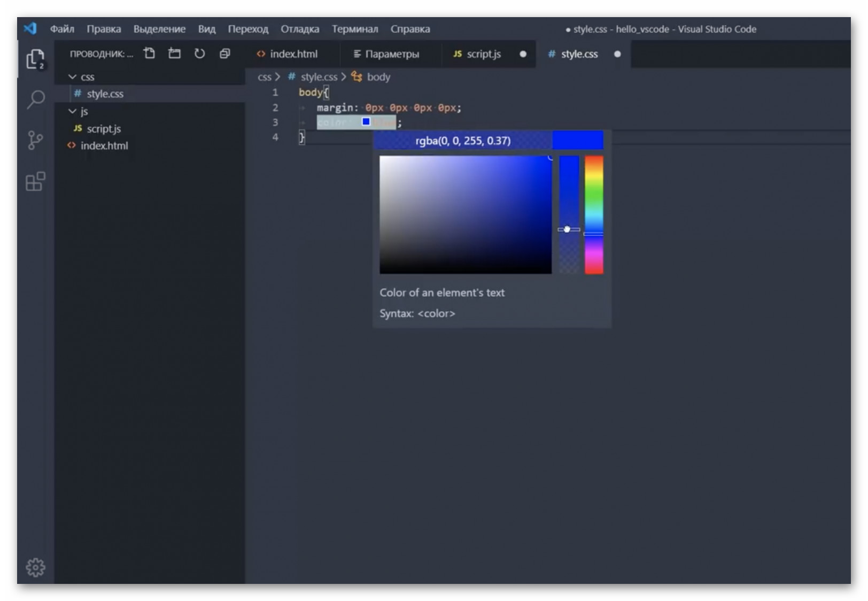Image resolution: width=868 pixels, height=601 pixels.
Task: Open the Вид menu
Action: click(x=206, y=29)
